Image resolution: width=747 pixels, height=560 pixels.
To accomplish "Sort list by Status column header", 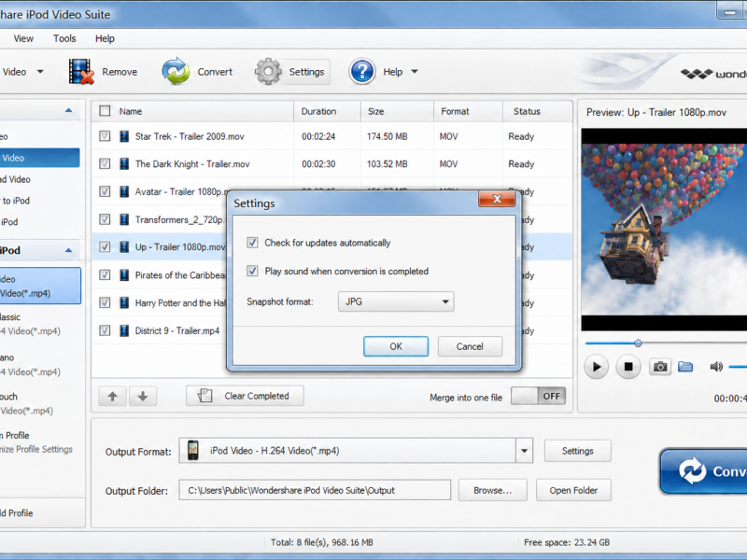I will coord(538,111).
